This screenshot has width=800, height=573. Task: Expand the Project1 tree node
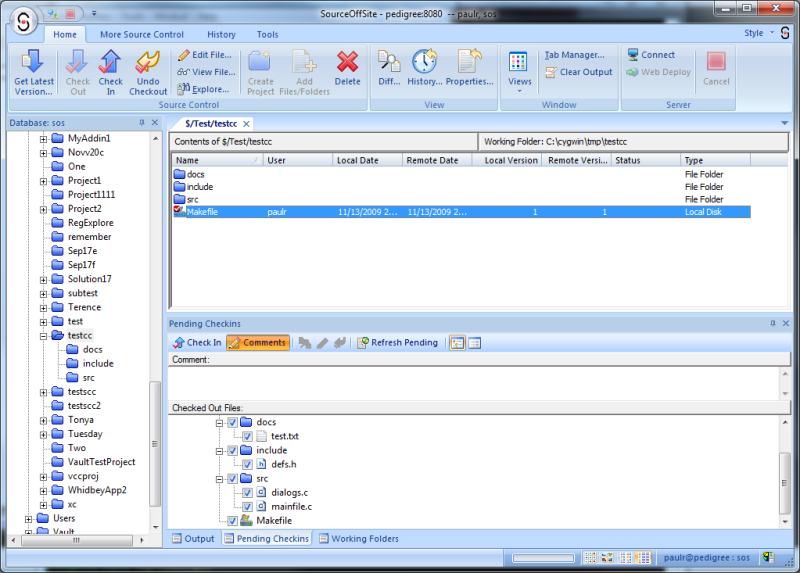(x=44, y=181)
